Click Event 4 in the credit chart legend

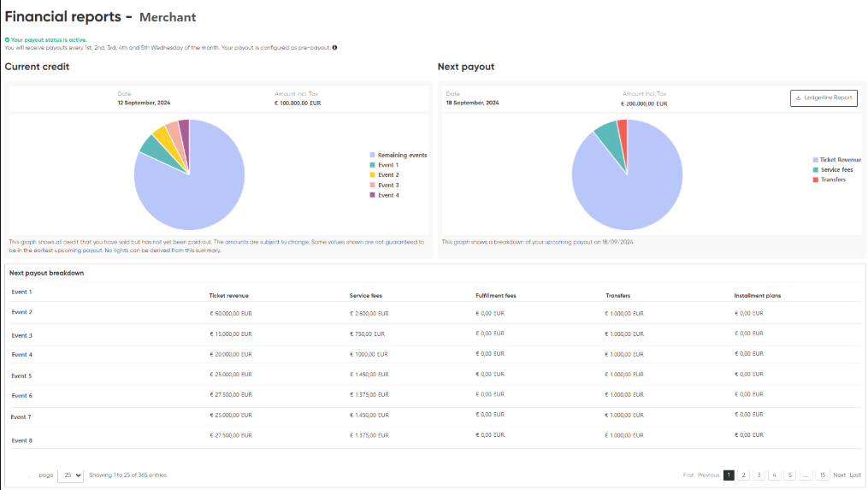click(388, 195)
